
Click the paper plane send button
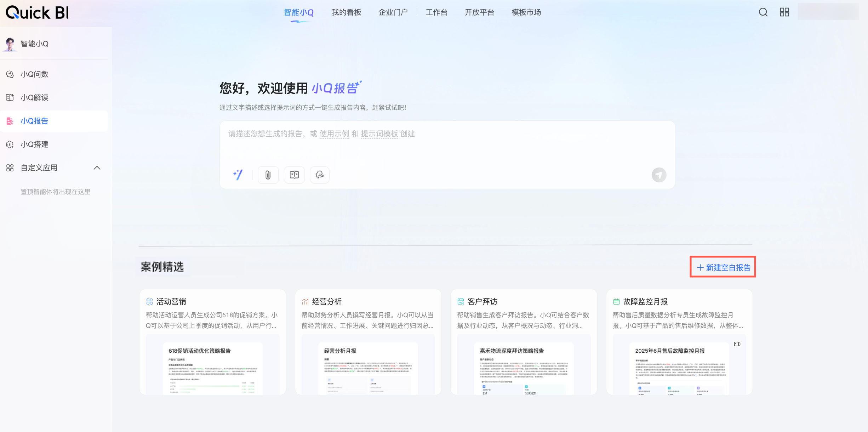click(x=659, y=175)
